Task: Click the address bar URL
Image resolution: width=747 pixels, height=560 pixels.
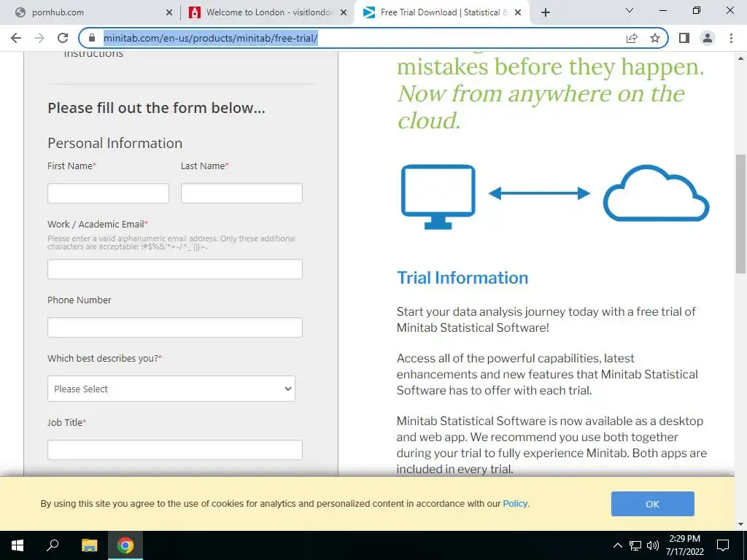Action: pyautogui.click(x=211, y=38)
